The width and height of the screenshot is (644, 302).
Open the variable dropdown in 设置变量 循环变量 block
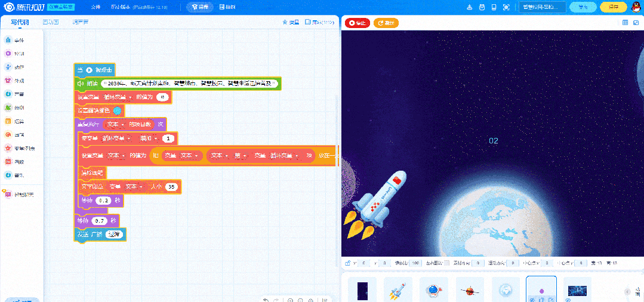coord(117,97)
